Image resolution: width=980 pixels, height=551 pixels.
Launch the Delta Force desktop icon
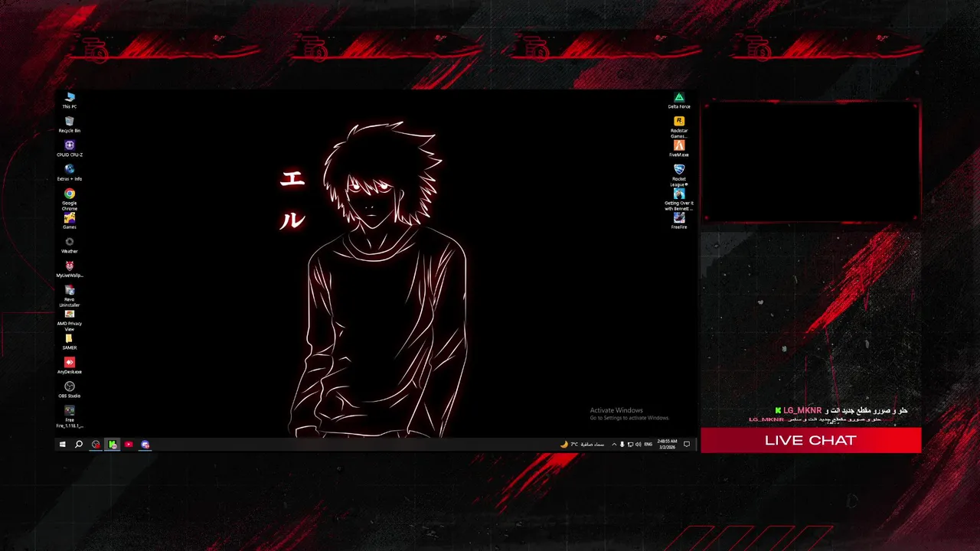[679, 100]
